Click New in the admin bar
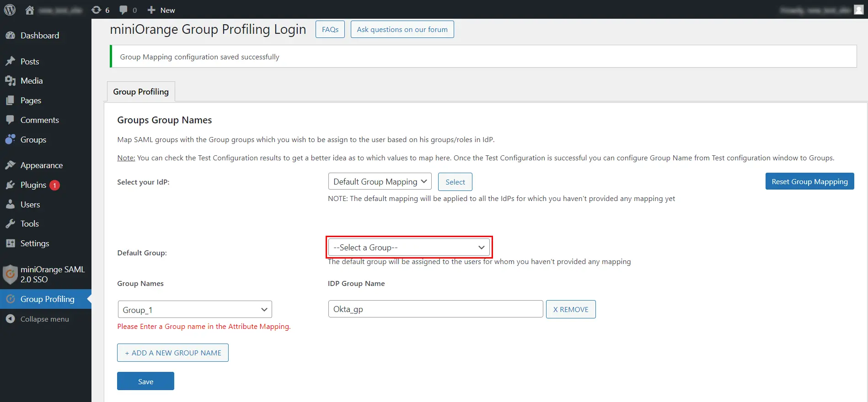This screenshot has width=868, height=402. click(x=167, y=10)
